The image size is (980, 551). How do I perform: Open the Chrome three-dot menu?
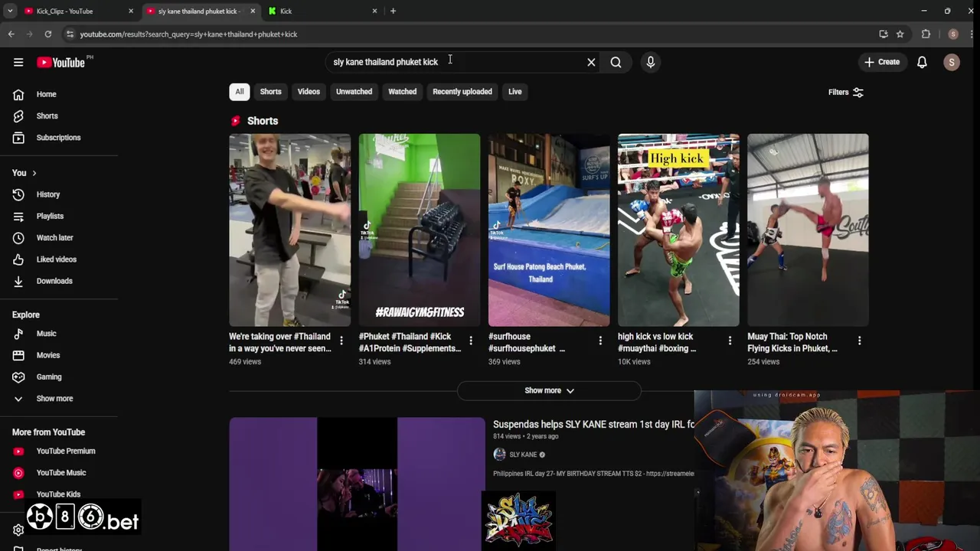tap(970, 34)
